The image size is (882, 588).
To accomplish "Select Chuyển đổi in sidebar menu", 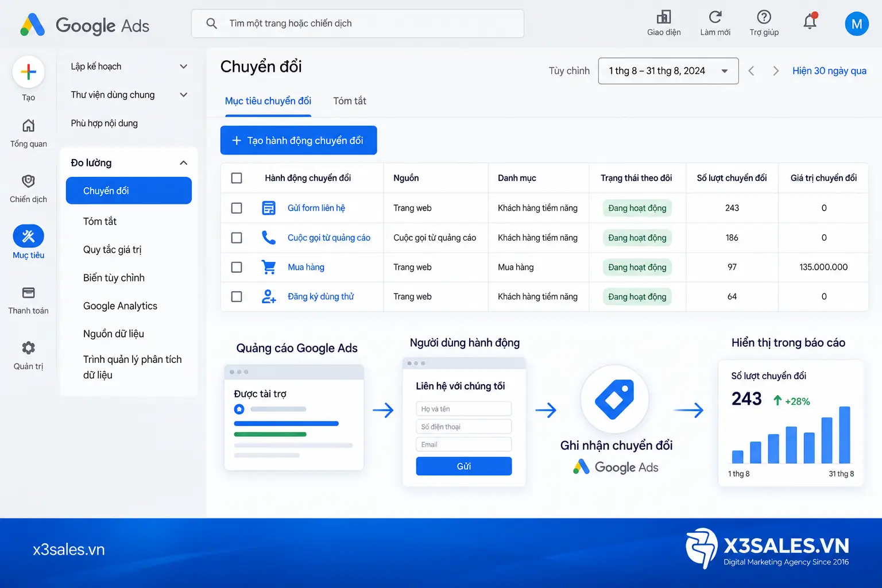I will (x=129, y=191).
